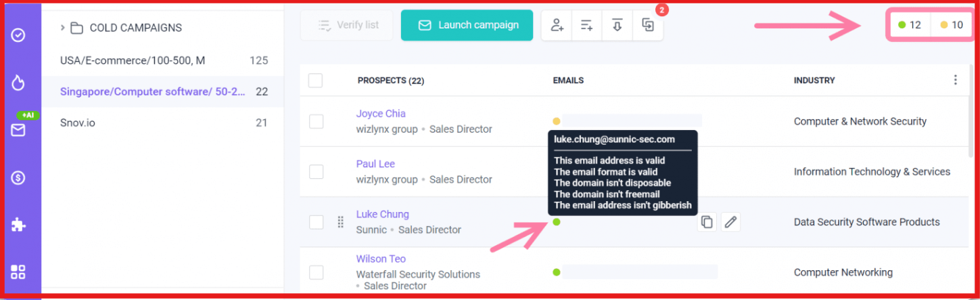Image resolution: width=980 pixels, height=300 pixels.
Task: Open the table column options three-dot menu
Action: 955,80
